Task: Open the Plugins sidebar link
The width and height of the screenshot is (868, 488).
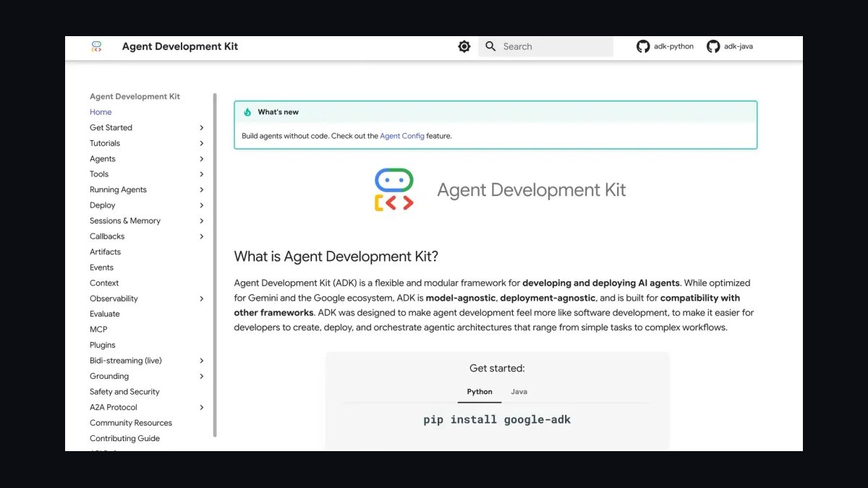Action: [103, 346]
